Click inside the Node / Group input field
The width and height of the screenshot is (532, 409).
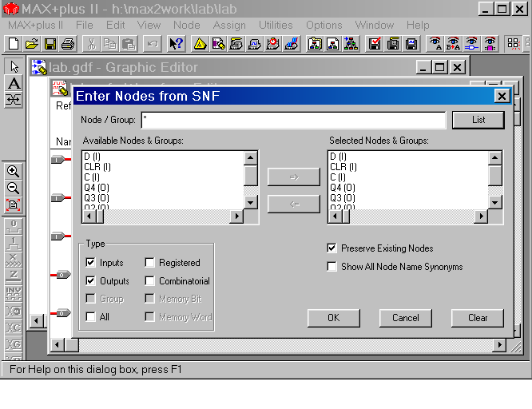293,120
